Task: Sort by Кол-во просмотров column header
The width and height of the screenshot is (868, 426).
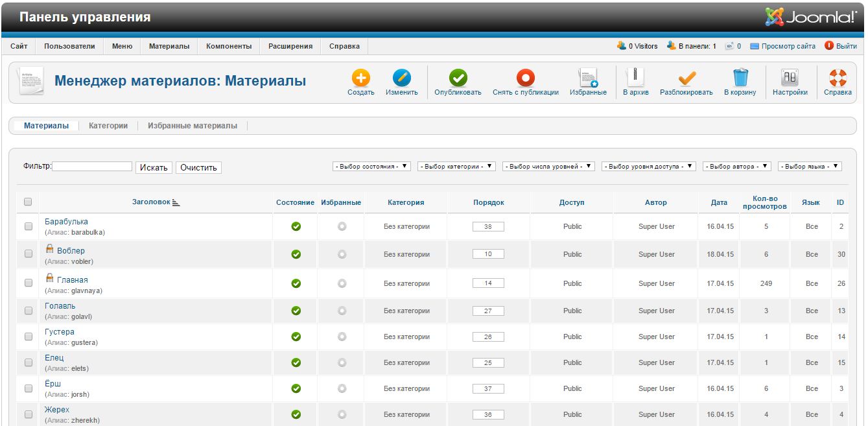Action: [765, 202]
